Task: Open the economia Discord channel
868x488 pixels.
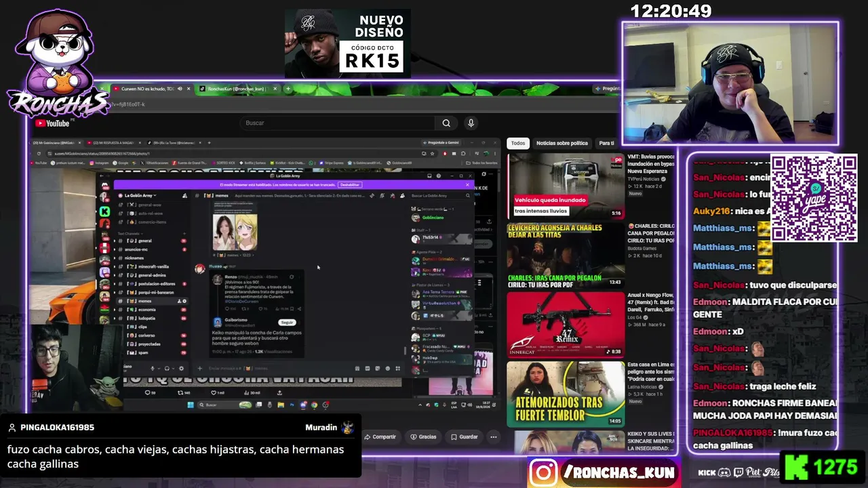Action: click(151, 310)
